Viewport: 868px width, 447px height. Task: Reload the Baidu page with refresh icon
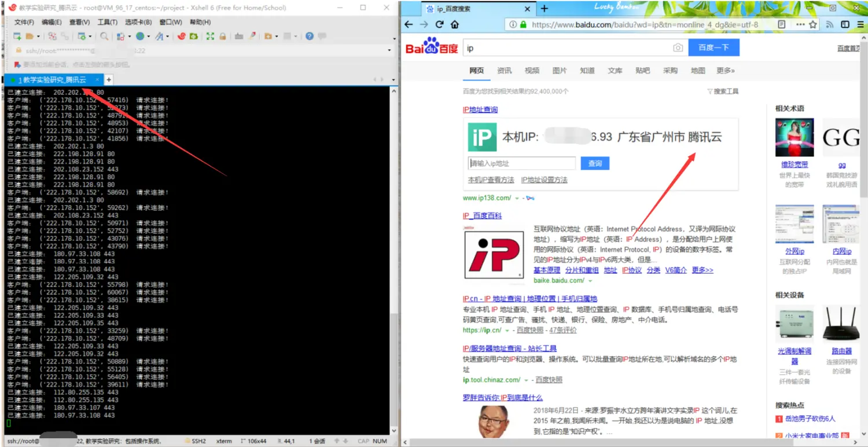tap(440, 24)
